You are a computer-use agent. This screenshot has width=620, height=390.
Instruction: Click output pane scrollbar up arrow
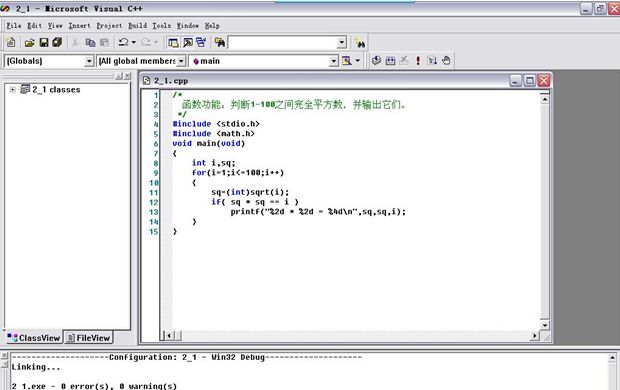point(612,358)
